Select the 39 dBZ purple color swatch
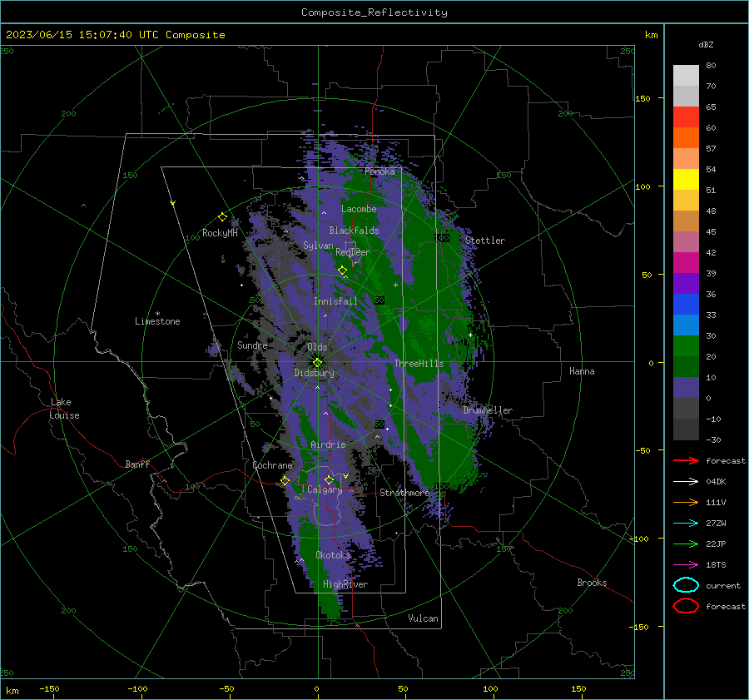The height and width of the screenshot is (700, 749). [x=686, y=283]
